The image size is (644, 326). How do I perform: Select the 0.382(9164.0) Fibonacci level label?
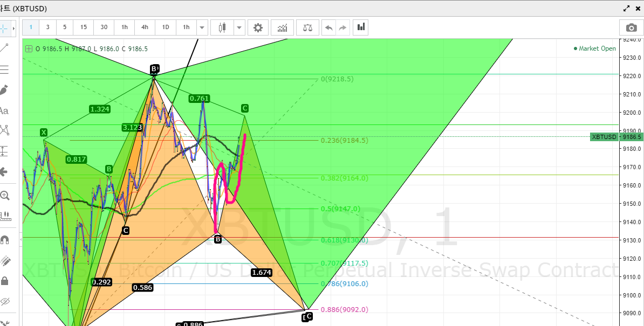coord(345,178)
